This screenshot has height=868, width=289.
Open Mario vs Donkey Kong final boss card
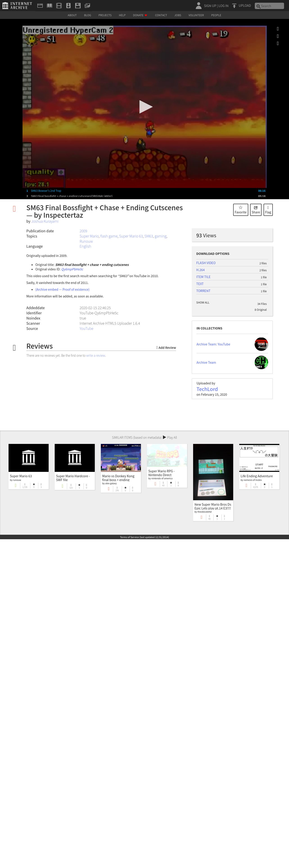pos(121,468)
